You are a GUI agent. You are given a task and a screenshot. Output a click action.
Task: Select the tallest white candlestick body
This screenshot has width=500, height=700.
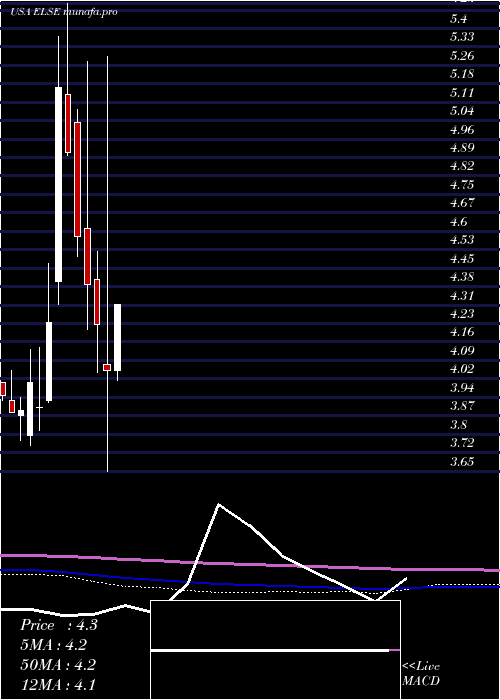point(58,184)
